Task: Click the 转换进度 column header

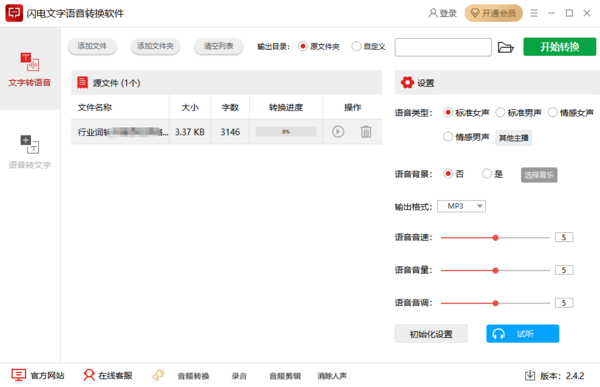Action: click(286, 108)
